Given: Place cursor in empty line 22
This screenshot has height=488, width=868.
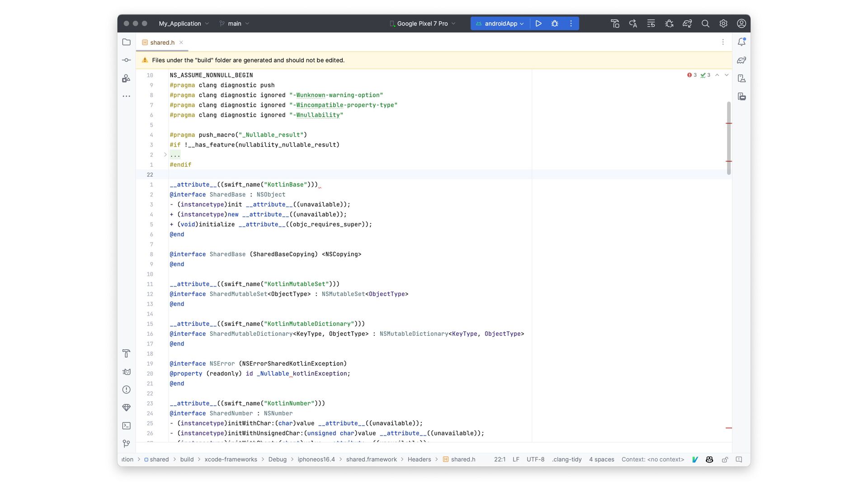Looking at the screenshot, I should click(350, 174).
